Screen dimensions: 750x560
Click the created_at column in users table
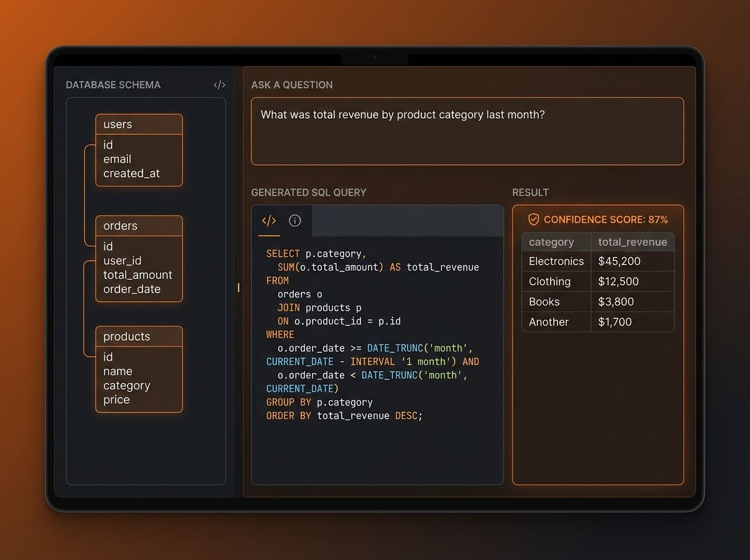(x=131, y=174)
